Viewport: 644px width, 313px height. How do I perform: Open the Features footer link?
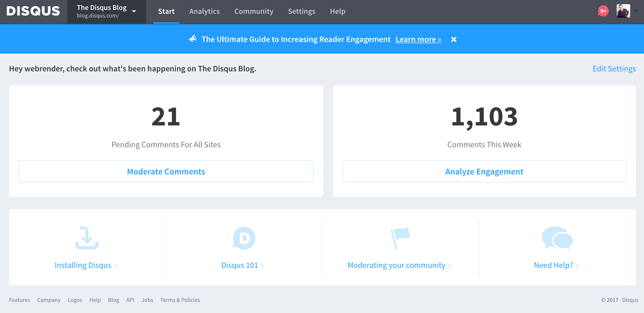tap(19, 300)
